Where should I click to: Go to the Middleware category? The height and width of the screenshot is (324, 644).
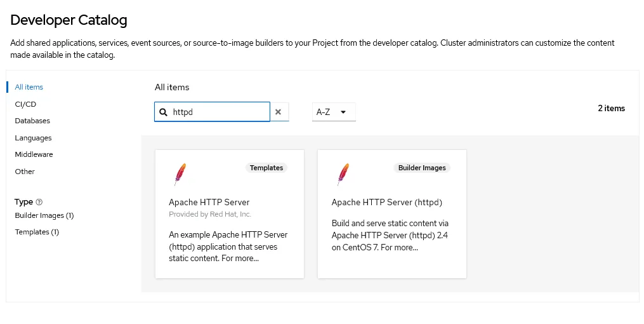[x=34, y=154]
